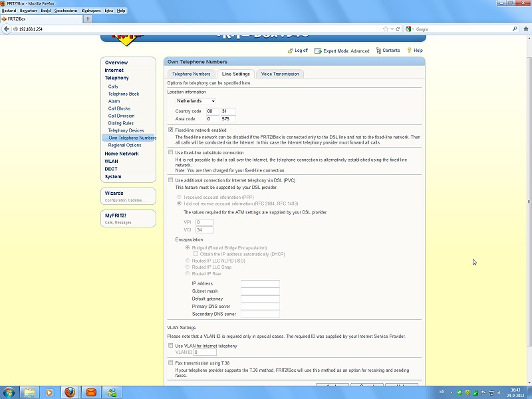
Task: Open the Internet section in sidebar
Action: (114, 70)
